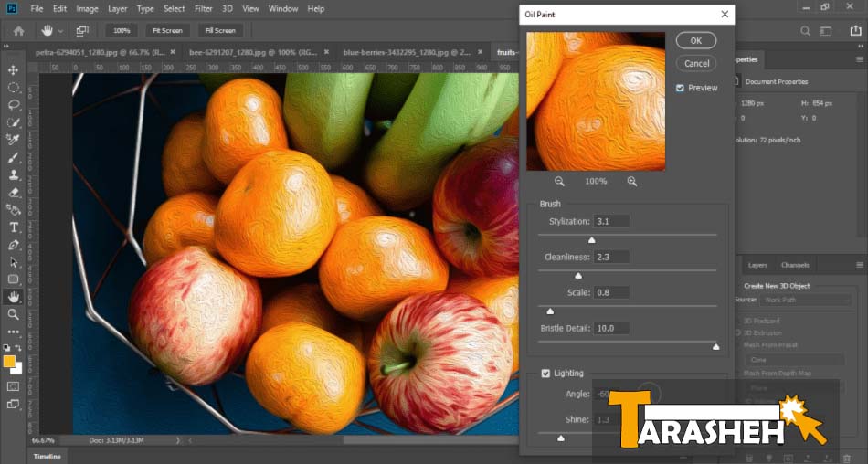Select the Eraser tool
Screen dimensions: 868x464
pyautogui.click(x=14, y=193)
